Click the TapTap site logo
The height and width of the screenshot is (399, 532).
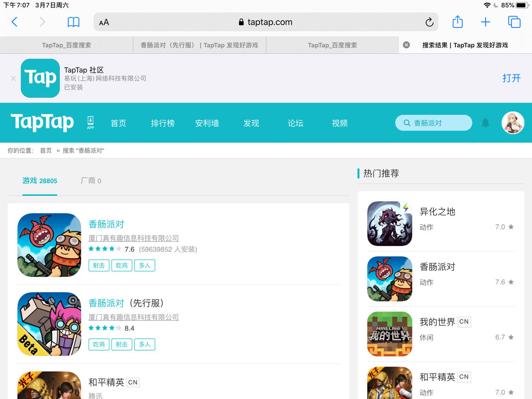click(42, 122)
